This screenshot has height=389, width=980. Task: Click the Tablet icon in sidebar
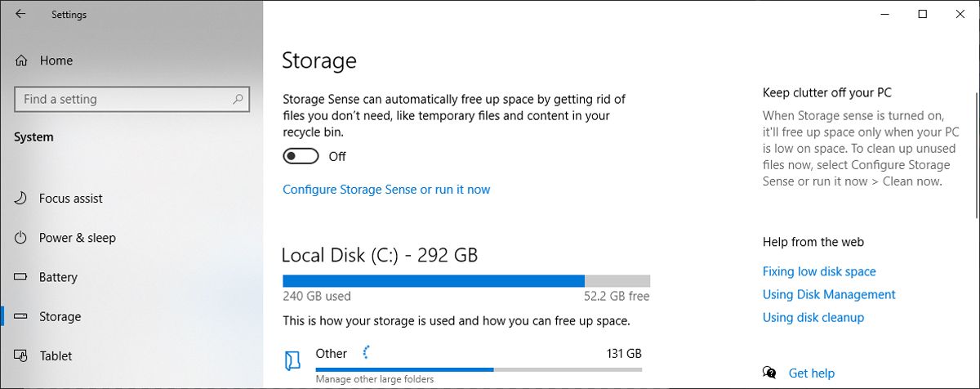click(x=21, y=355)
